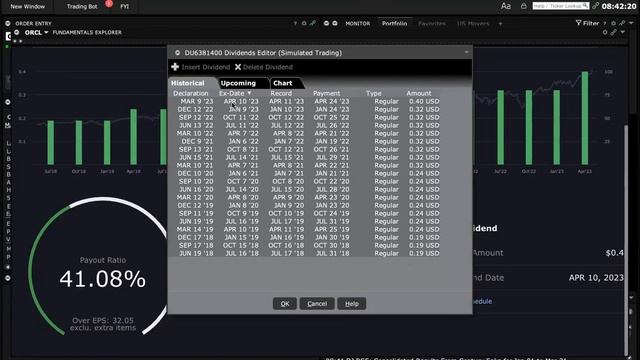Click the Amount column header
Image resolution: width=640 pixels, height=360 pixels.
[419, 93]
